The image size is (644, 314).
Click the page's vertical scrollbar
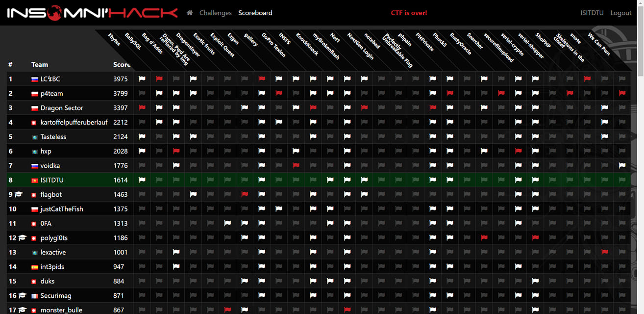640,157
